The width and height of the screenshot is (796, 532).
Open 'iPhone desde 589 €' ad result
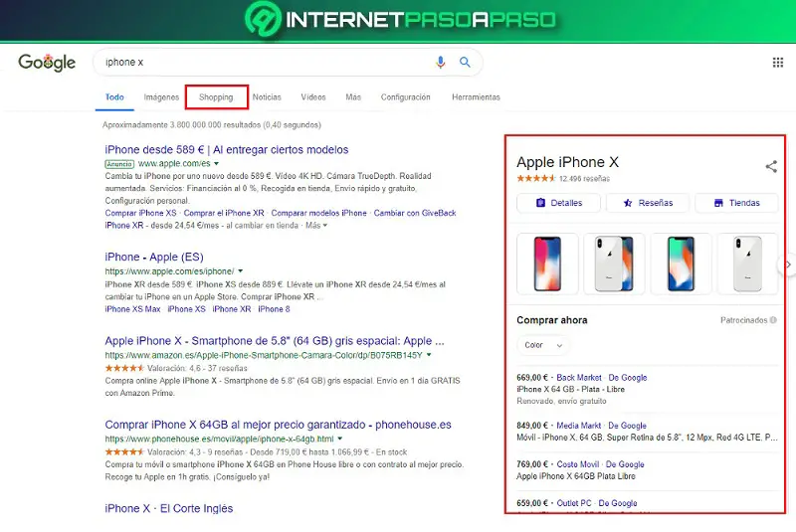click(227, 149)
